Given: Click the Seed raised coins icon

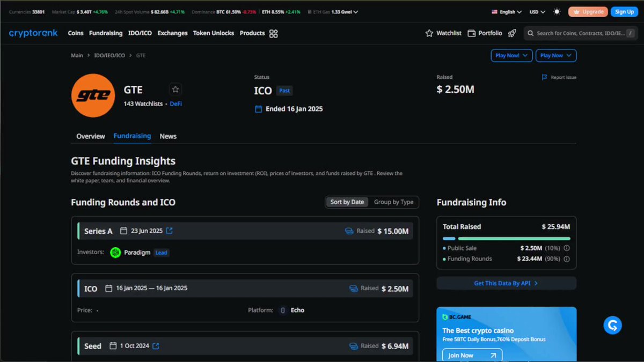Looking at the screenshot, I should pyautogui.click(x=354, y=346).
